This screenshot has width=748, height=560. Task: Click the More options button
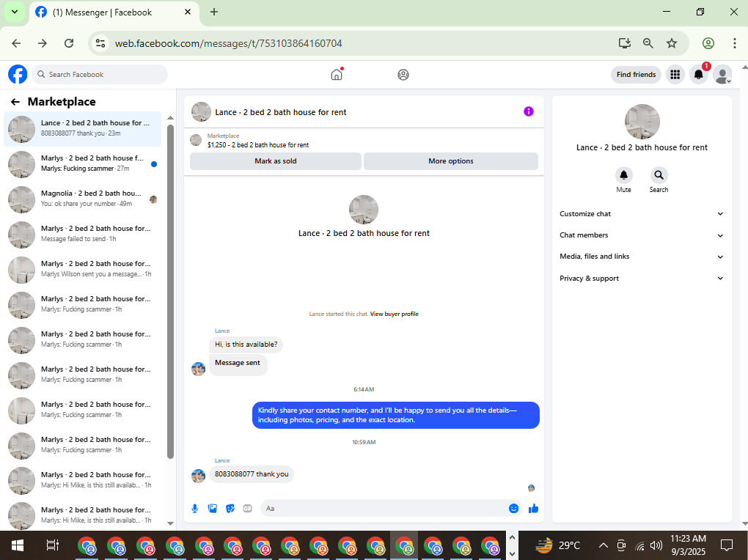[451, 161]
